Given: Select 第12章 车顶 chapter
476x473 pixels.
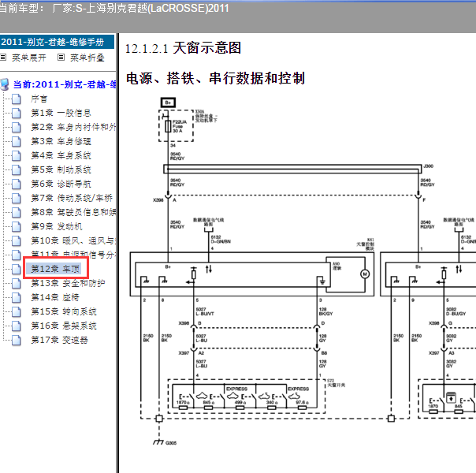Looking at the screenshot, I should (x=55, y=269).
